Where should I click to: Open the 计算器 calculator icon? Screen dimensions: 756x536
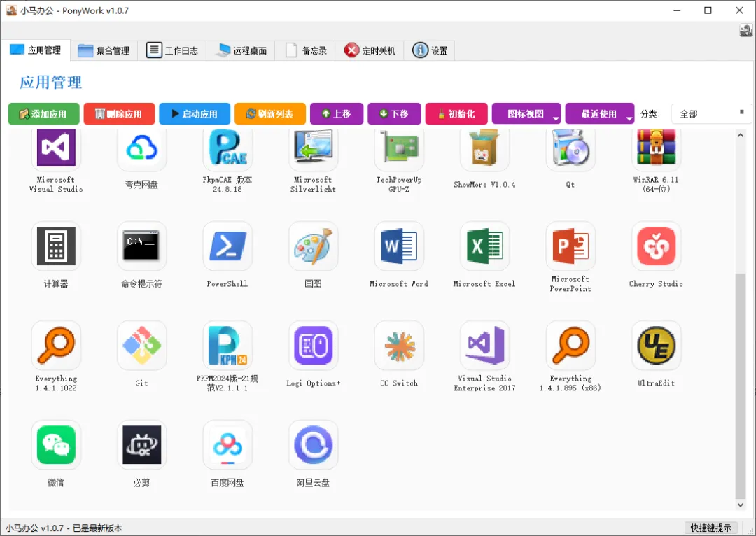[x=56, y=246]
